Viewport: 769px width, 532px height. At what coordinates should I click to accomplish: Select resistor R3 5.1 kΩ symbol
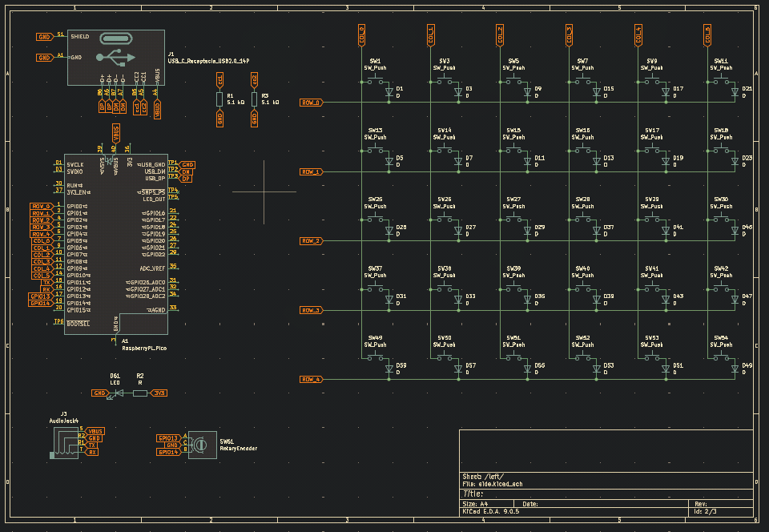254,99
